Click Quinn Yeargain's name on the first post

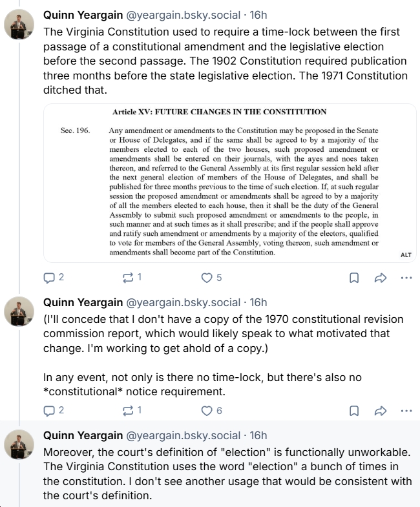82,14
